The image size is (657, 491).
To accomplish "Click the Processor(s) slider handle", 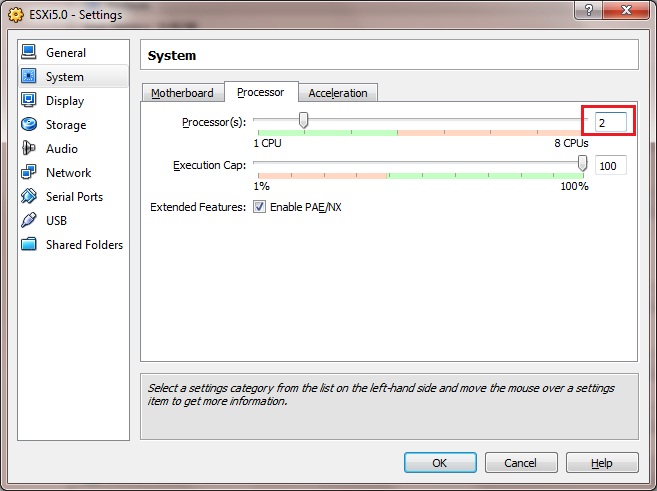I will click(304, 120).
